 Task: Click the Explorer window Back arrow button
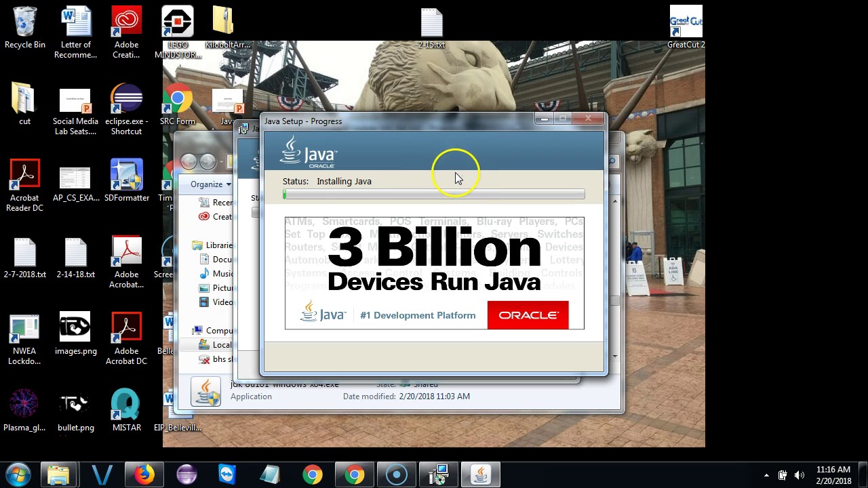[189, 161]
